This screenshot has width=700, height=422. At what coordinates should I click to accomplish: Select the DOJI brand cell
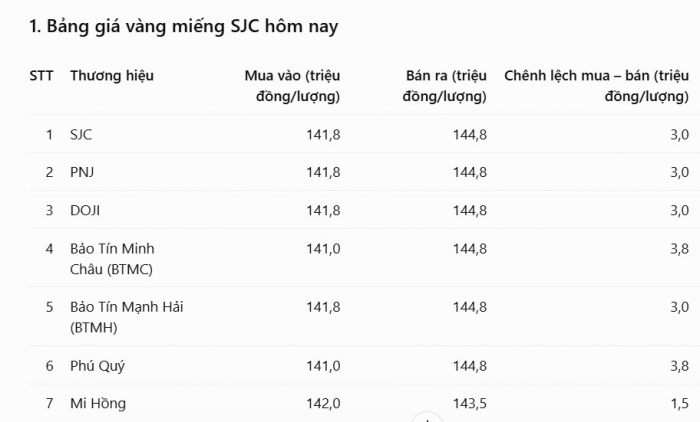(85, 210)
